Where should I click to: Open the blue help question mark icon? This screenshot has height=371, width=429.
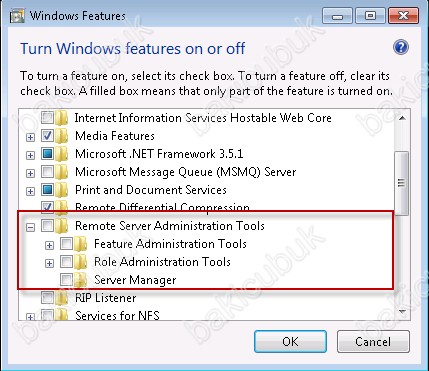tap(401, 47)
